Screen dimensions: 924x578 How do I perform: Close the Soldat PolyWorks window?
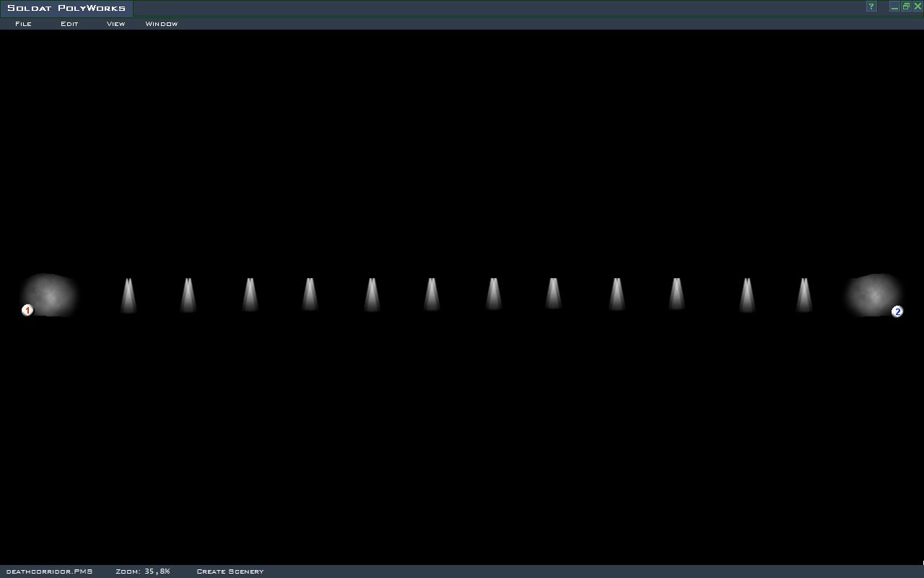(x=918, y=7)
